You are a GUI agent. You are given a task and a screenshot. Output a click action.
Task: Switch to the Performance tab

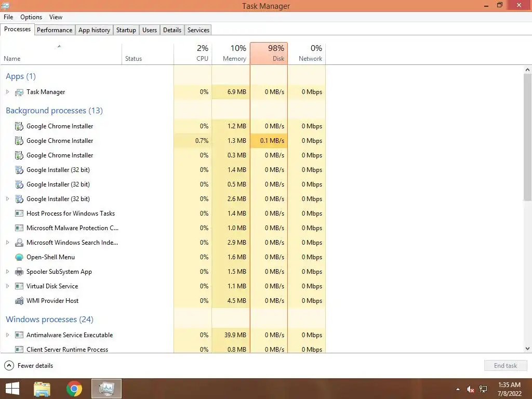55,30
